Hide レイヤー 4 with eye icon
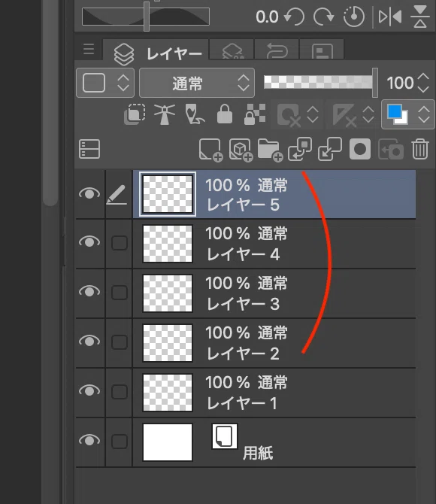 (x=89, y=241)
